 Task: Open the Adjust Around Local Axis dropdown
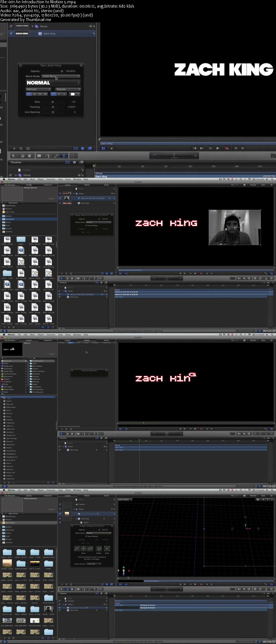coord(93,564)
